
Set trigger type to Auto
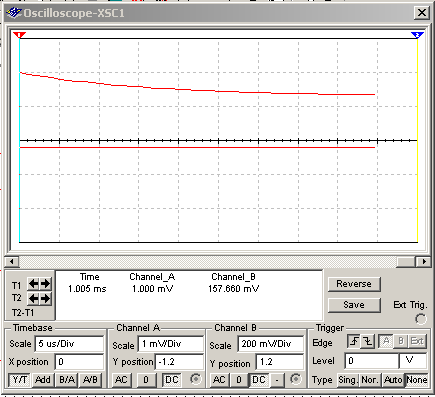pyautogui.click(x=393, y=380)
